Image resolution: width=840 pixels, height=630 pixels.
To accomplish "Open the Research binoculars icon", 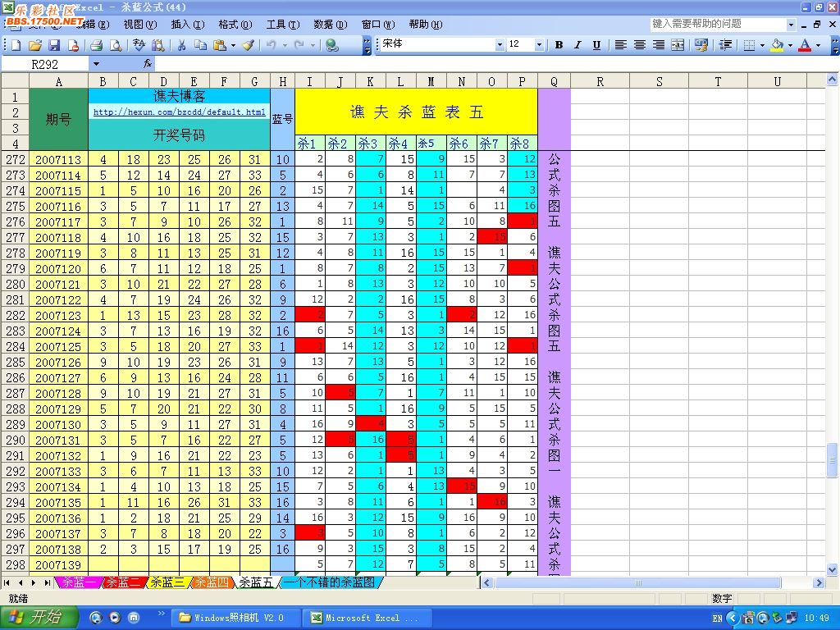I will (x=157, y=46).
